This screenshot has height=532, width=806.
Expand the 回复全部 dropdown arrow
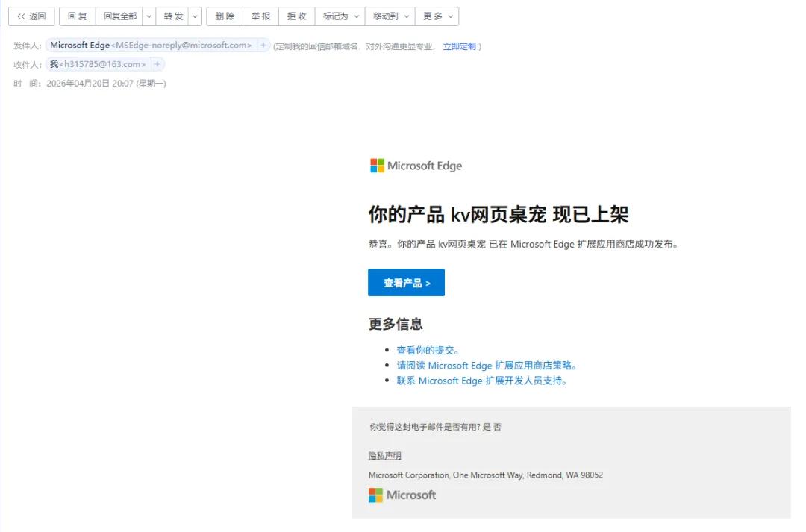[x=149, y=16]
